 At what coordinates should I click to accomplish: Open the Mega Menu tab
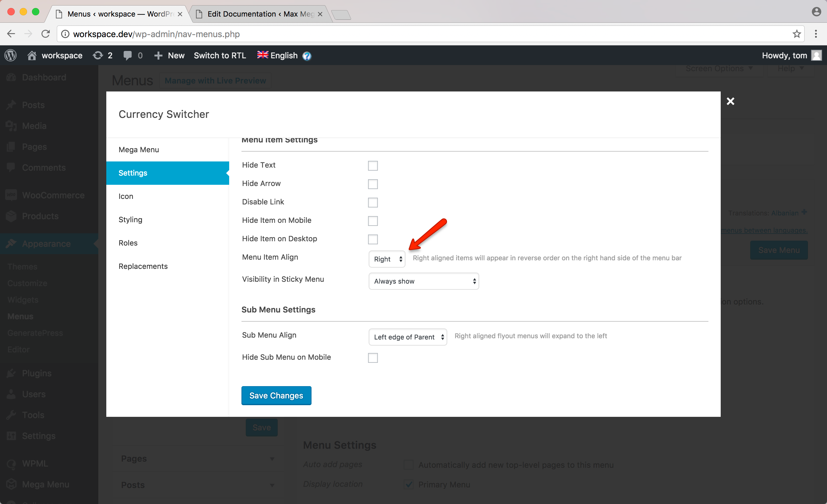click(139, 149)
